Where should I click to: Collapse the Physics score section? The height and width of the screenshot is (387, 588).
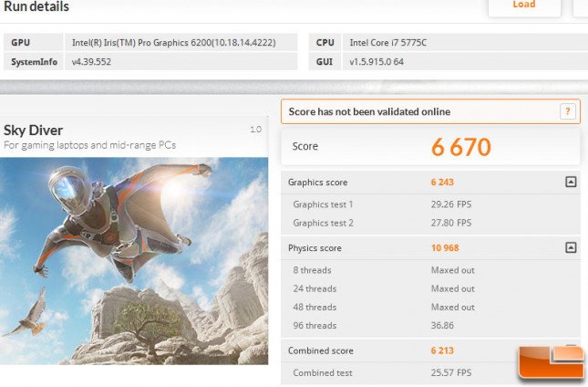(x=571, y=247)
